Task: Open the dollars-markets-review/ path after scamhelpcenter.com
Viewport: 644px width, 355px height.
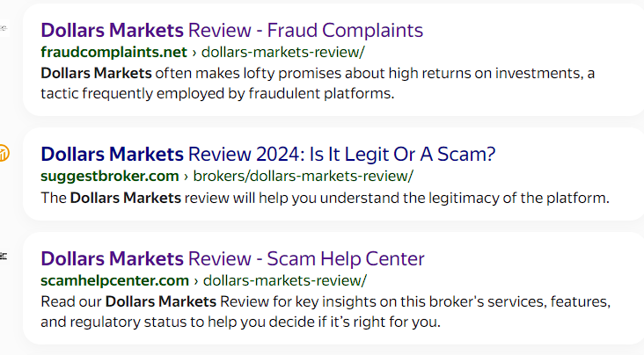Action: [x=285, y=280]
